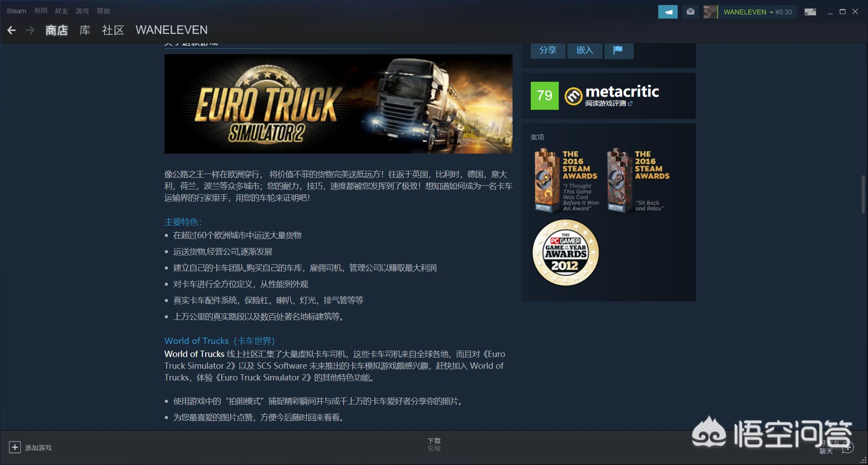Click the green Metacritic score 79

tap(545, 96)
